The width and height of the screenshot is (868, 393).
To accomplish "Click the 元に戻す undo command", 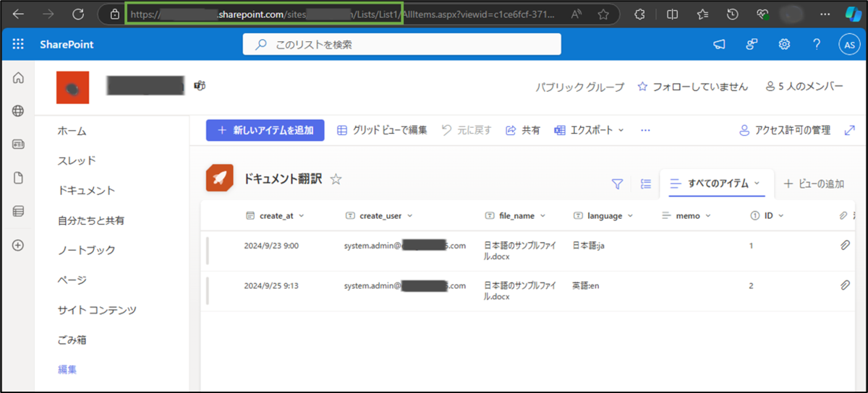I will [467, 130].
